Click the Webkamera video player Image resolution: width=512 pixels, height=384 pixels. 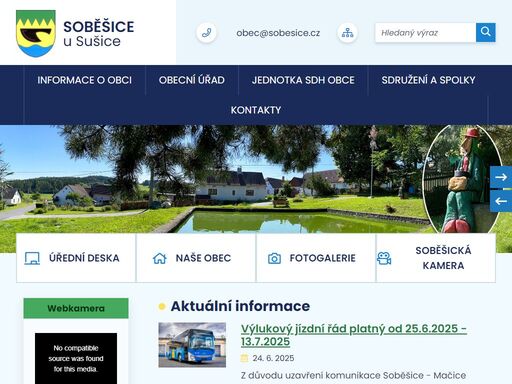pyautogui.click(x=76, y=358)
